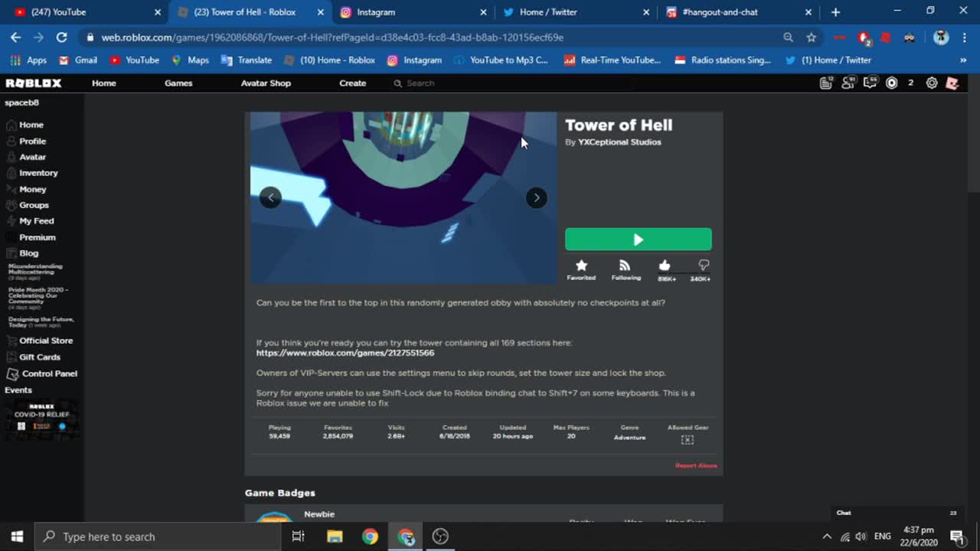Dislike the game with thumbs down
The width and height of the screenshot is (980, 551).
pyautogui.click(x=703, y=266)
